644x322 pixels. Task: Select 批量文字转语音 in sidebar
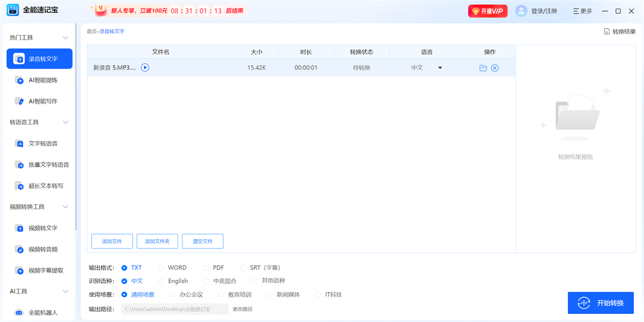pyautogui.click(x=48, y=165)
